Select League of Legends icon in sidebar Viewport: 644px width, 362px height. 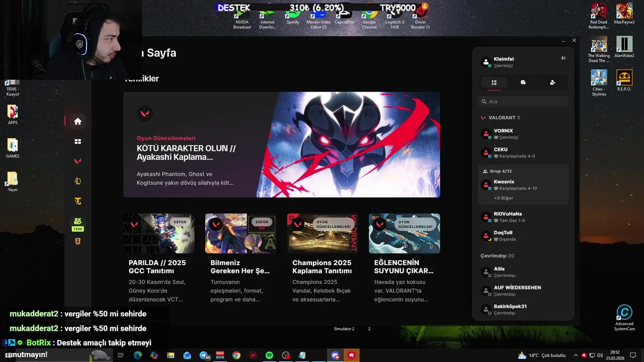(77, 181)
